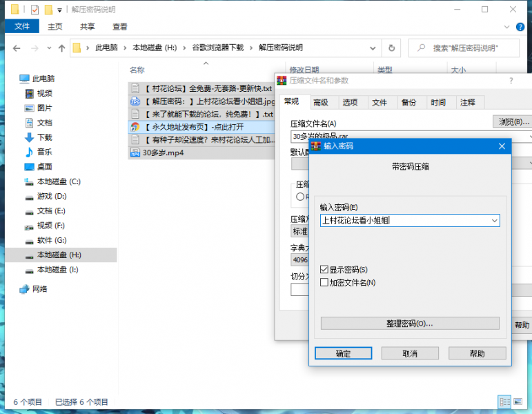
Task: Click the 音乐 music icon in sidebar
Action: click(x=29, y=152)
